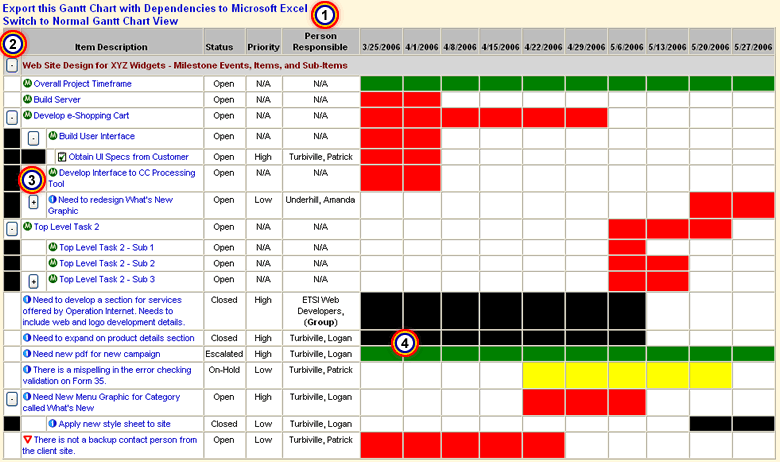Viewport: 780px width, 462px height.
Task: Click info icon beside Need to redesign What's New
Action: tap(52, 199)
